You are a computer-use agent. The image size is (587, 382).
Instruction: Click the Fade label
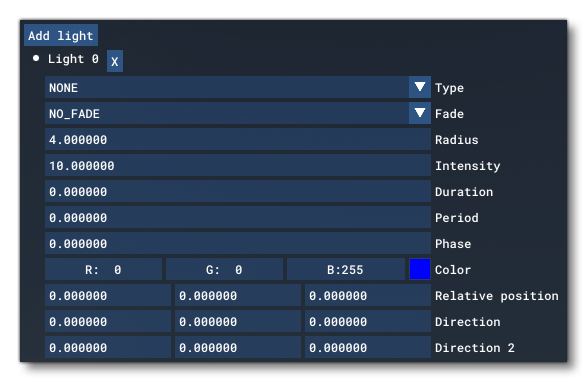click(x=449, y=114)
